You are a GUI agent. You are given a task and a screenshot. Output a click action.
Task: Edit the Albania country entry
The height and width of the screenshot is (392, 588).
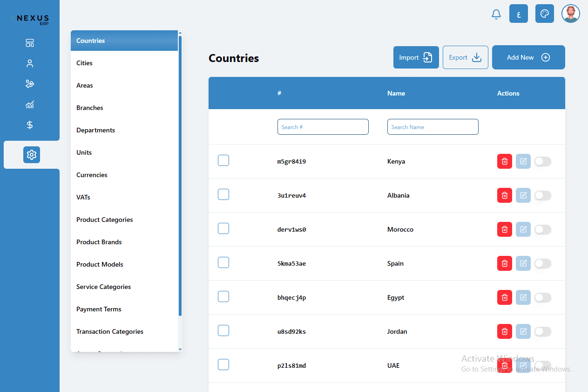click(x=523, y=195)
